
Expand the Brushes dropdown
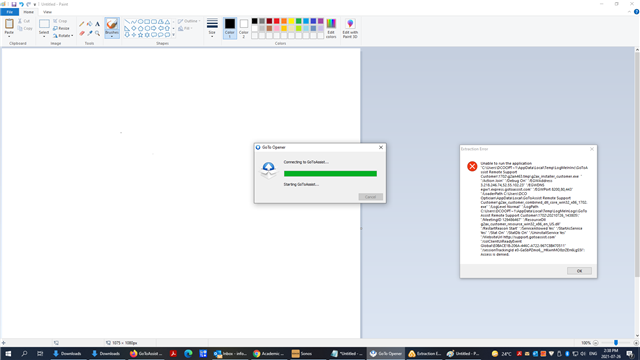112,36
